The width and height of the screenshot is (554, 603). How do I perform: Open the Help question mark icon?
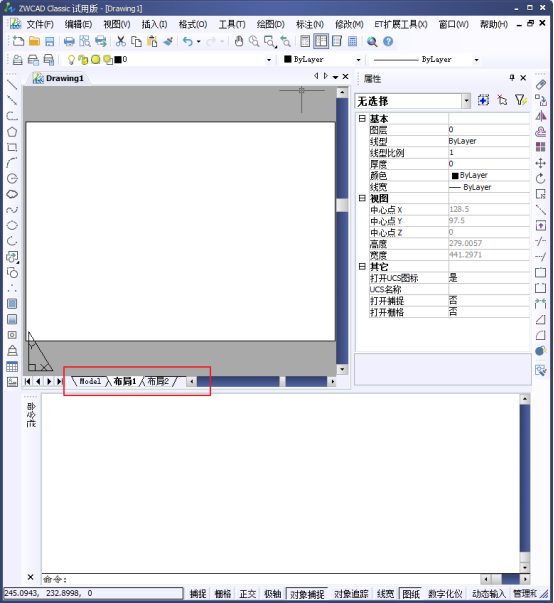[x=388, y=42]
